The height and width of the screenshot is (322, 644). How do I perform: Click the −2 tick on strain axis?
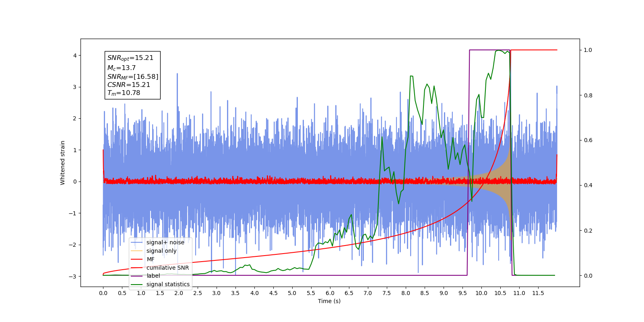click(x=72, y=245)
